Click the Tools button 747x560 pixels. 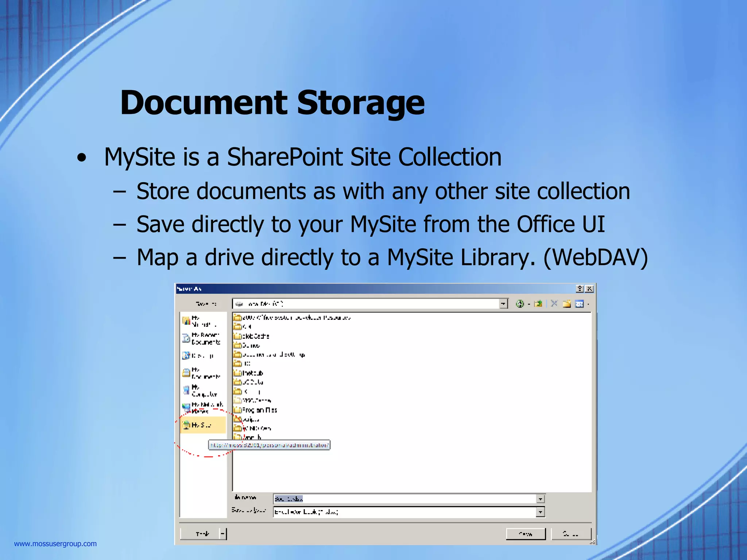click(x=200, y=534)
